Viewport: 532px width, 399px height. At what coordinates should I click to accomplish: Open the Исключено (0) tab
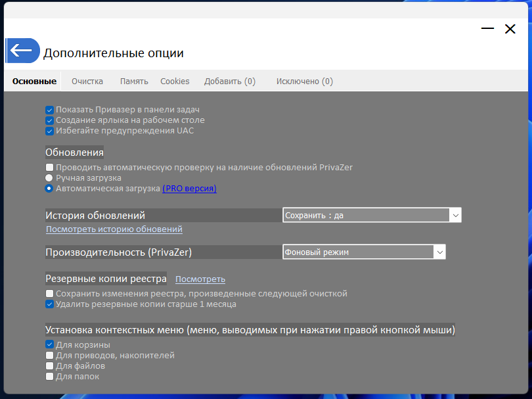(305, 82)
